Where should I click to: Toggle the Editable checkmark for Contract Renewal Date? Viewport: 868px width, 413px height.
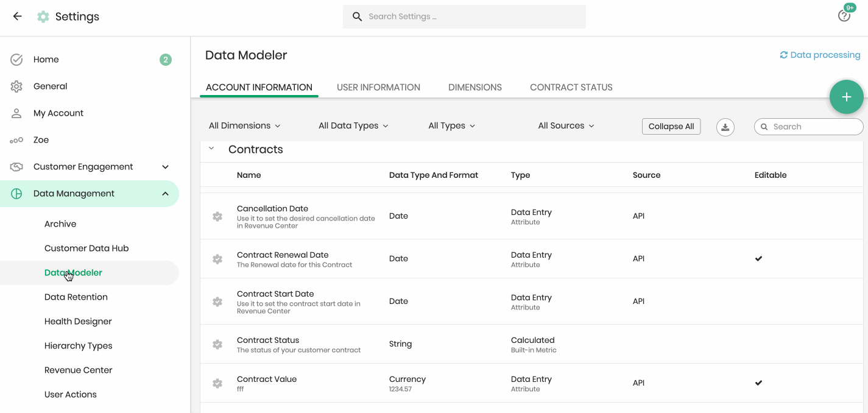pyautogui.click(x=758, y=258)
